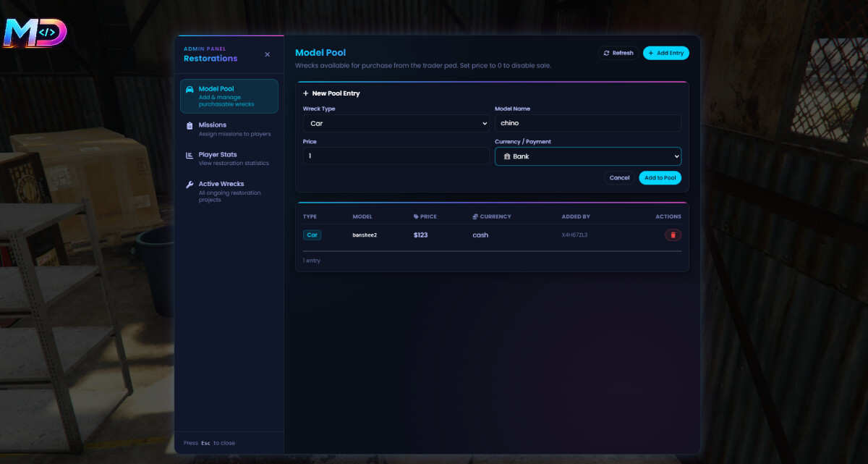868x464 pixels.
Task: Cancel the new pool entry form
Action: tap(619, 177)
